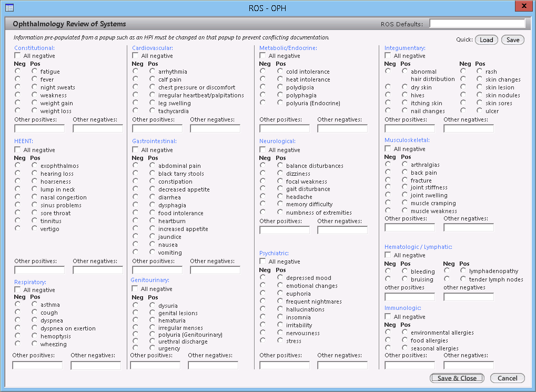The width and height of the screenshot is (536, 392).
Task: Select Pos for polyuria (Endocrine)
Action: tap(280, 103)
